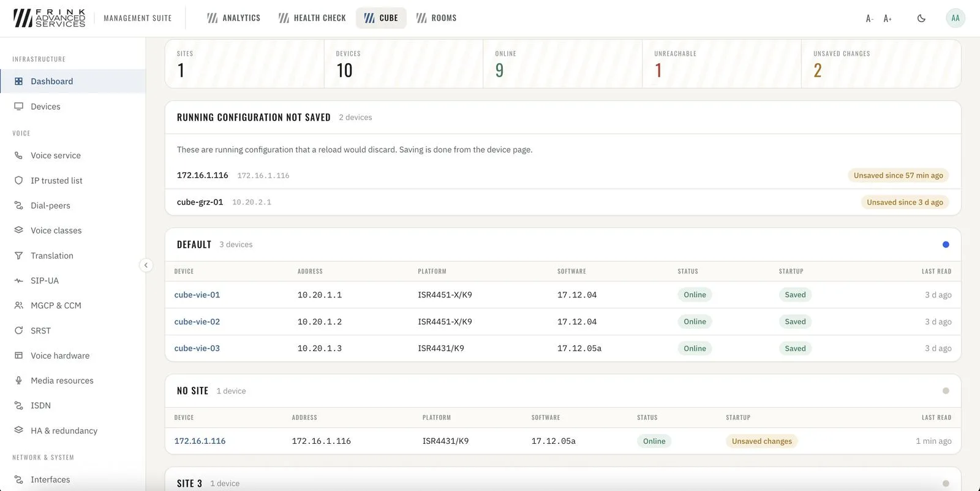
Task: Open the cube-vie-01 device link
Action: click(x=197, y=295)
